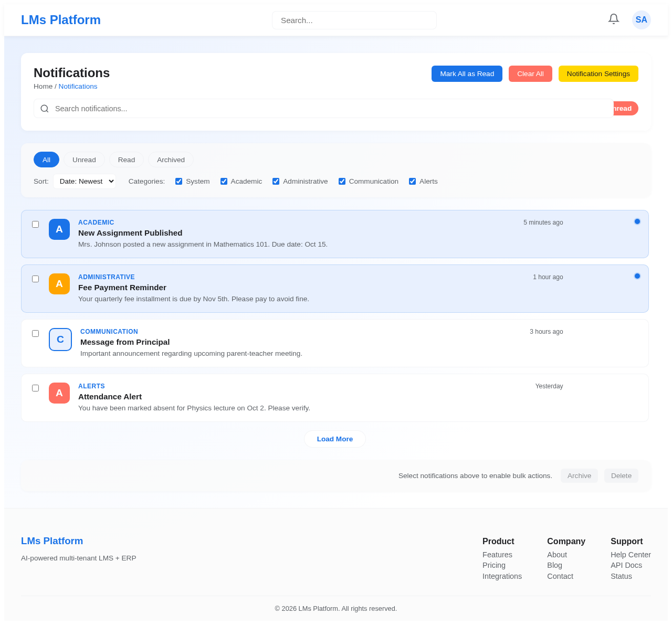Viewport: 672px width, 625px height.
Task: Click the Clear All button
Action: click(x=530, y=74)
